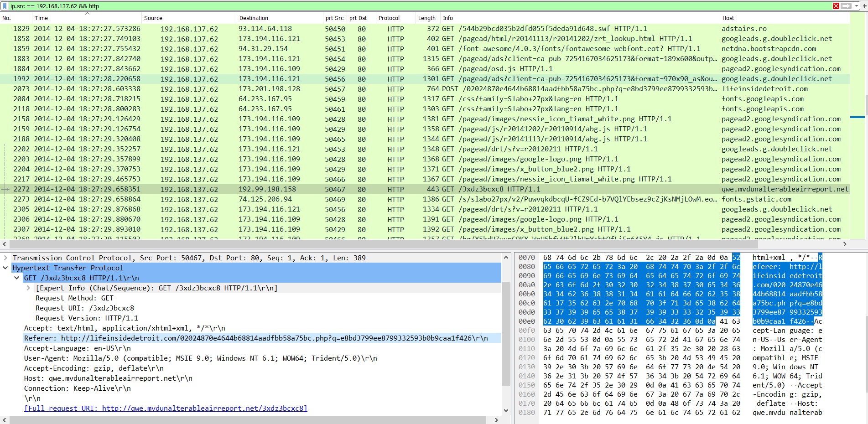Apply the display filter arrow button
The height and width of the screenshot is (424, 868).
[845, 6]
